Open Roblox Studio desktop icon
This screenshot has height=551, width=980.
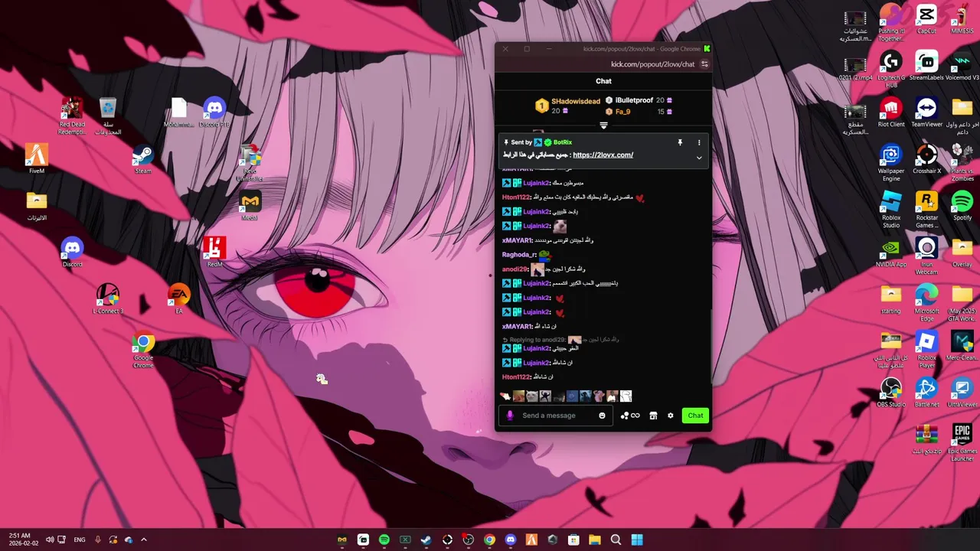pos(891,210)
